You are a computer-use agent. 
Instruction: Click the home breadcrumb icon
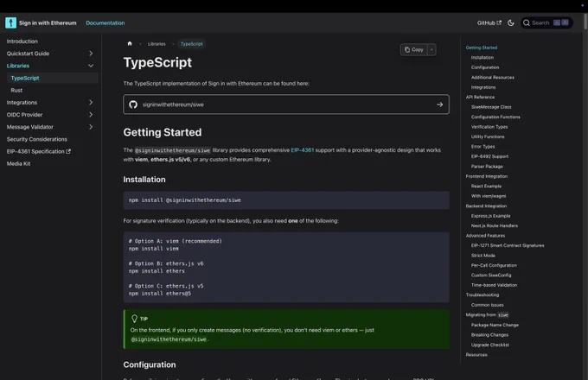click(x=130, y=44)
